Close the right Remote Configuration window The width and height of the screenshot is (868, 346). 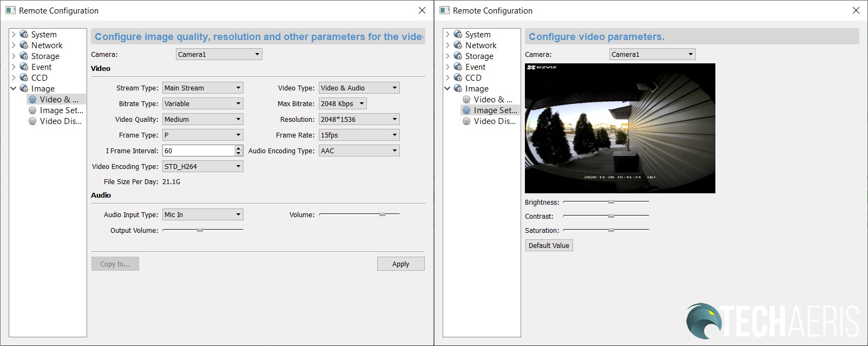point(856,10)
